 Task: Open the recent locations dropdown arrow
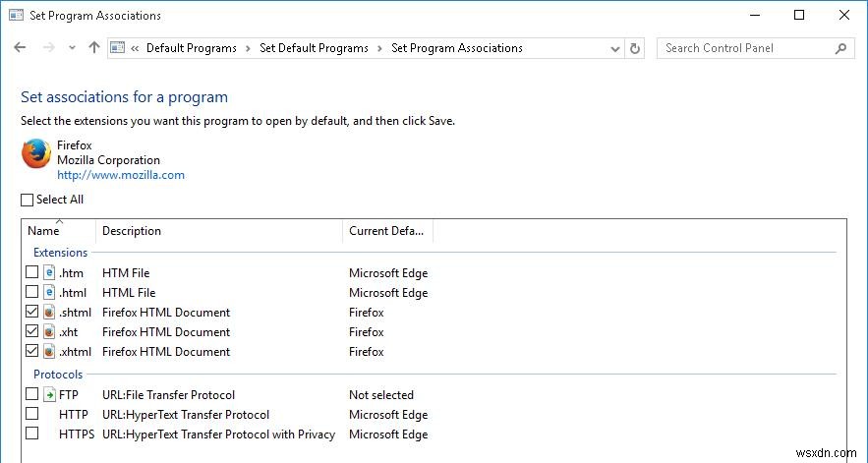[x=72, y=48]
